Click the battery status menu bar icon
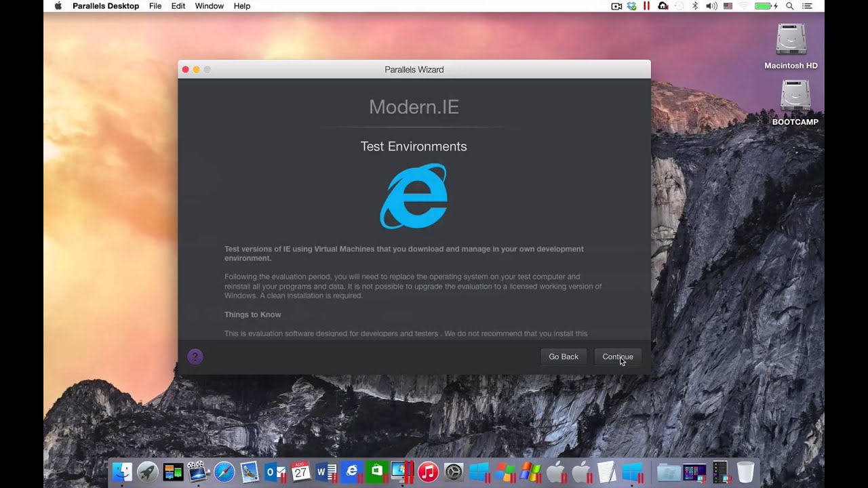This screenshot has height=488, width=868. click(766, 6)
